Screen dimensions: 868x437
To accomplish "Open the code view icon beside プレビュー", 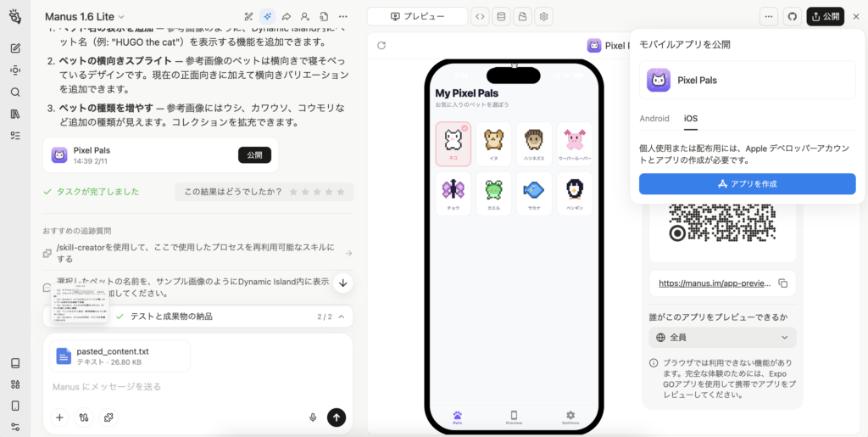I will (x=480, y=16).
